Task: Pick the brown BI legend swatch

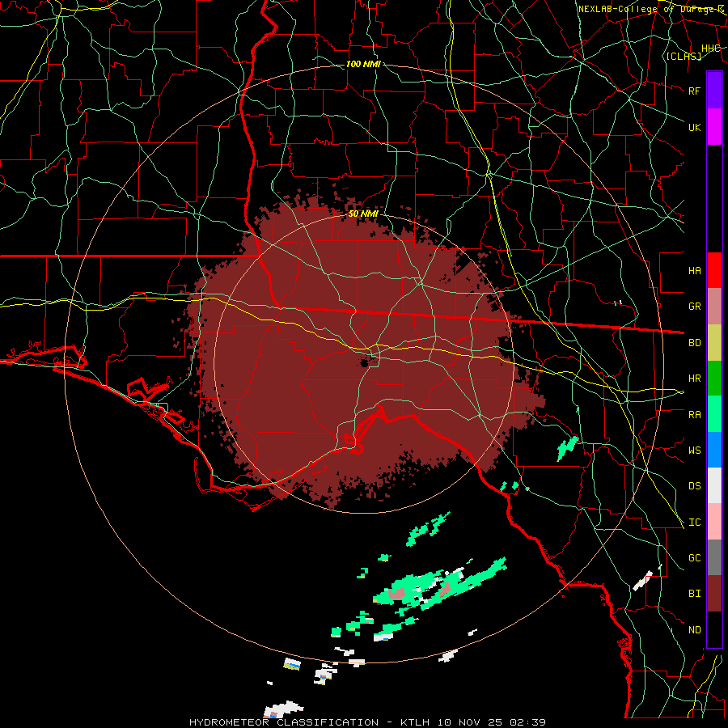Action: click(x=714, y=594)
